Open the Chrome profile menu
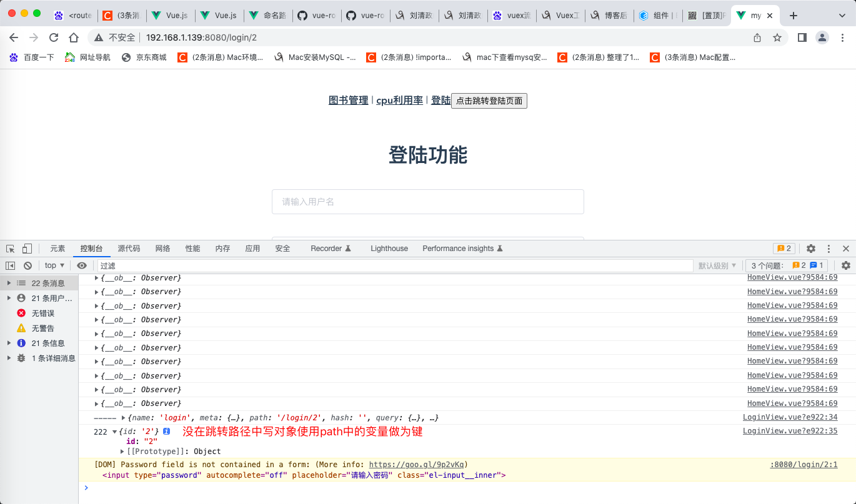856x504 pixels. [822, 37]
